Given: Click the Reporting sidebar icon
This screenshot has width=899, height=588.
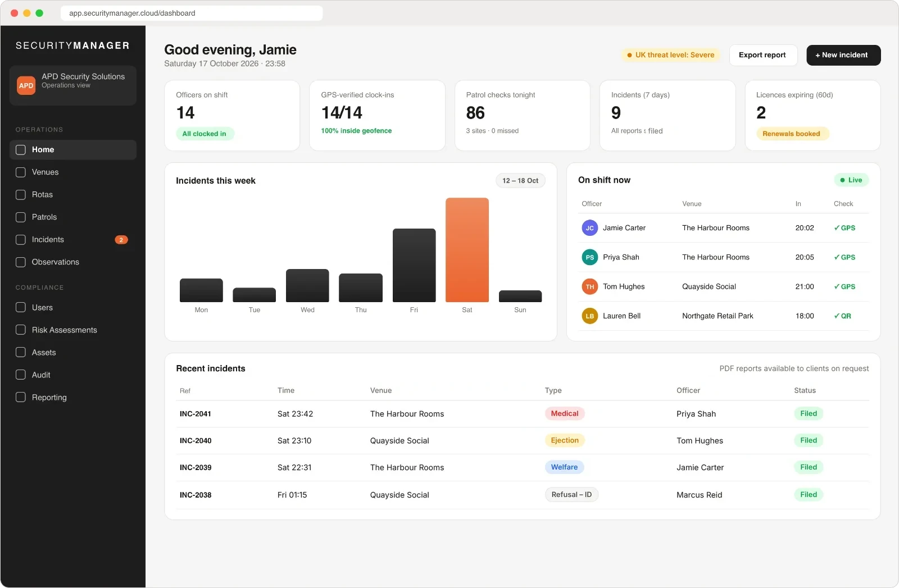Looking at the screenshot, I should click(21, 398).
